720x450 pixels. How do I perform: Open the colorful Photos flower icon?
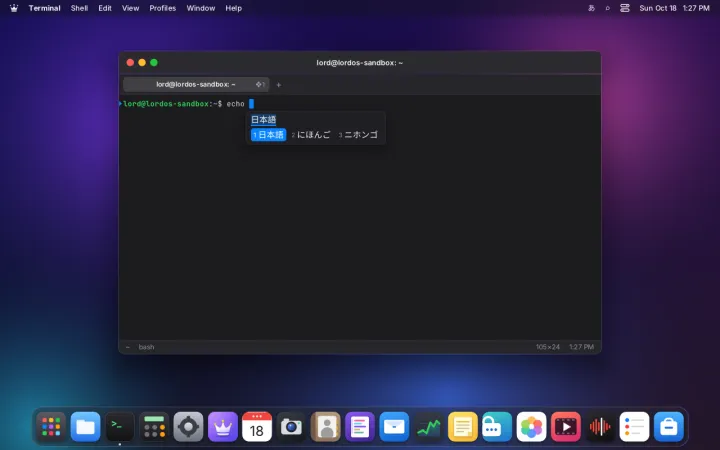point(531,427)
